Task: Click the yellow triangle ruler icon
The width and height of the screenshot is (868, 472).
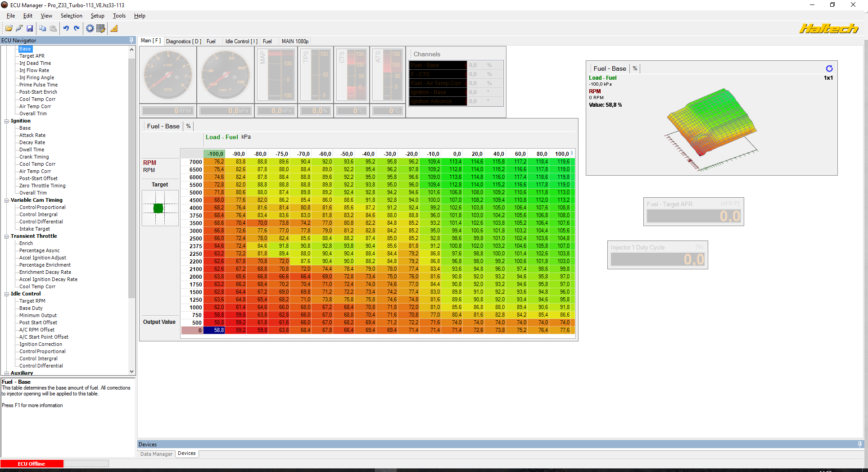Action: pos(114,28)
